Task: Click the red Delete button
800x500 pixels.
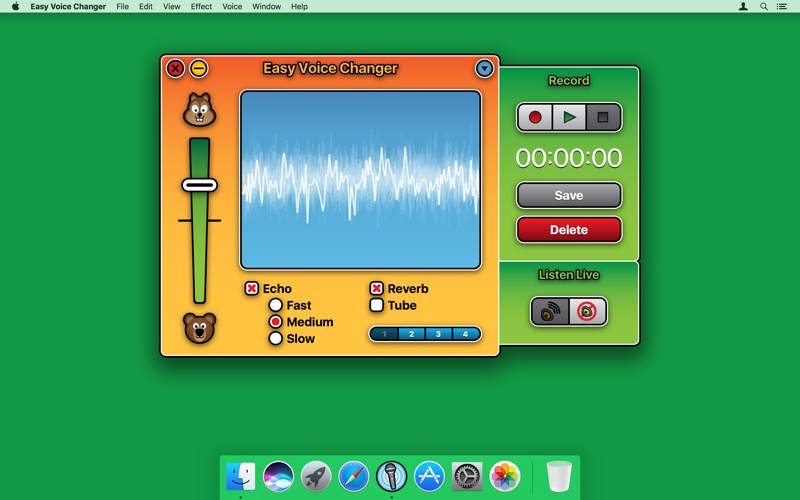Action: click(569, 230)
